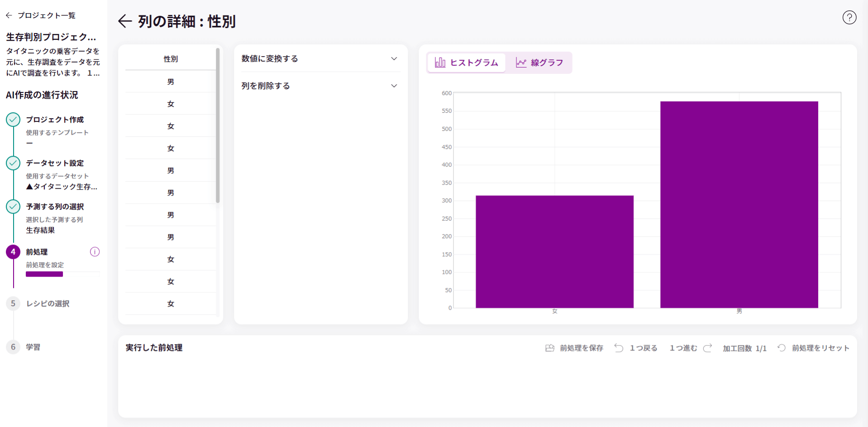Click the first 男 row in 性別 column
This screenshot has width=868, height=427.
(171, 82)
